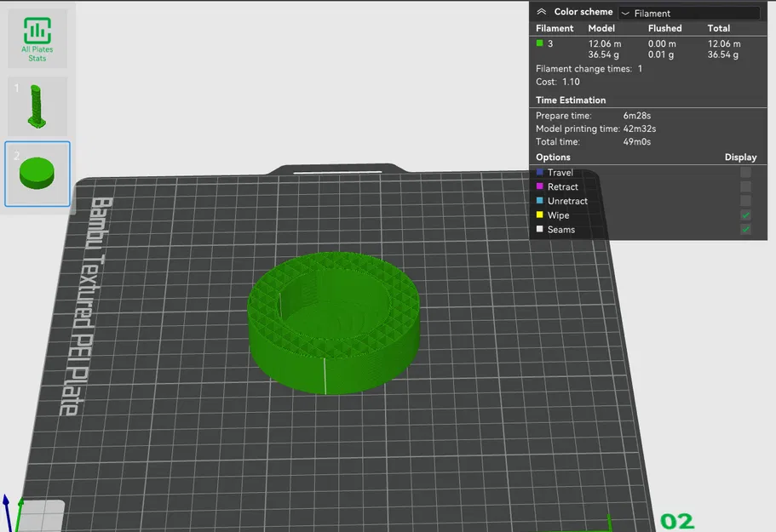Click the Total time value 49m0s
Viewport: 776px width, 532px height.
(x=637, y=142)
